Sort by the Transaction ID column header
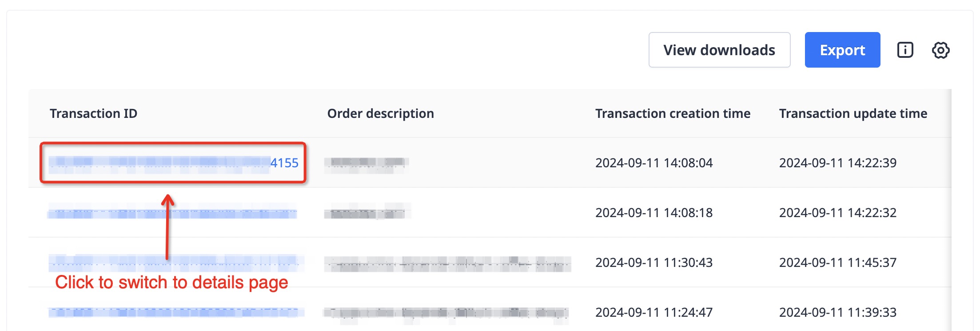This screenshot has height=331, width=980. tap(93, 113)
